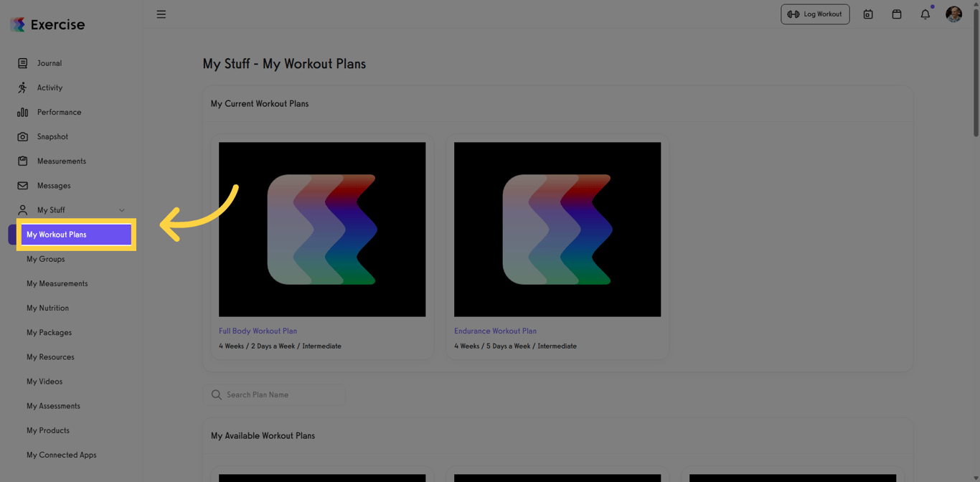Click the Messages envelope icon

[23, 185]
